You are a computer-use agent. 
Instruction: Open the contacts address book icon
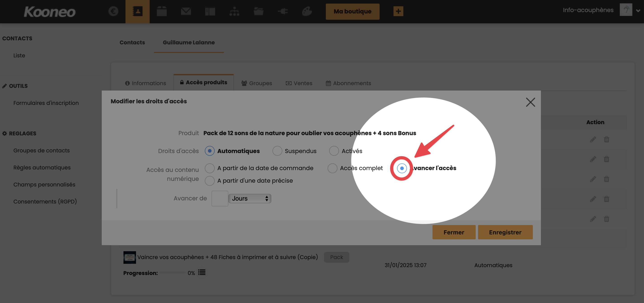pos(138,11)
